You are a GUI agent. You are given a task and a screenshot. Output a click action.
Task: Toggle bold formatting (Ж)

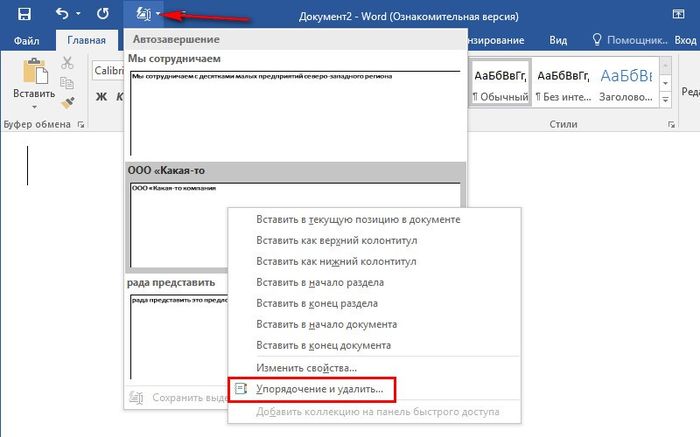pos(100,97)
